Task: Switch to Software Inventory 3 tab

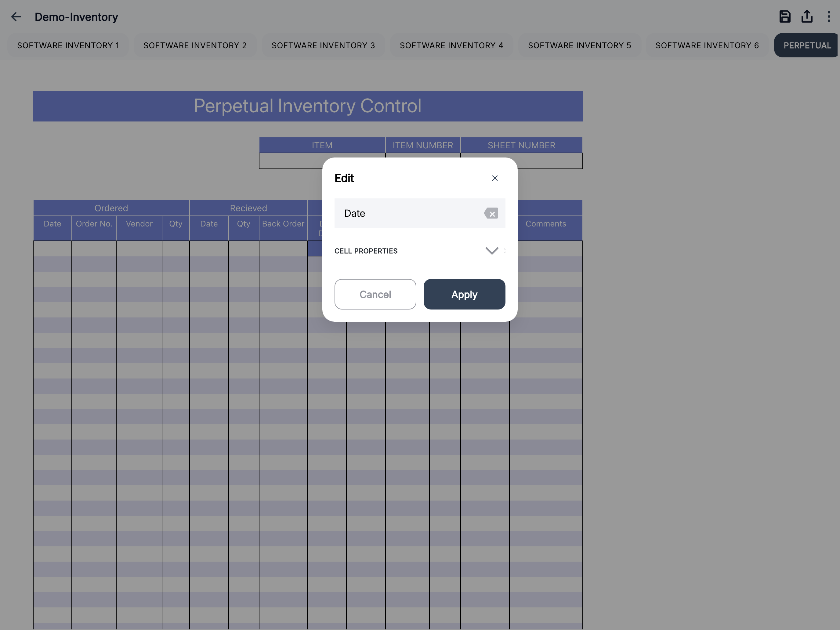Action: click(x=324, y=45)
